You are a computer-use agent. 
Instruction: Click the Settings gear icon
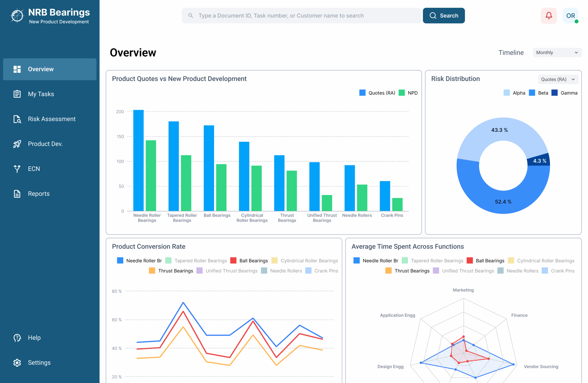click(x=17, y=363)
